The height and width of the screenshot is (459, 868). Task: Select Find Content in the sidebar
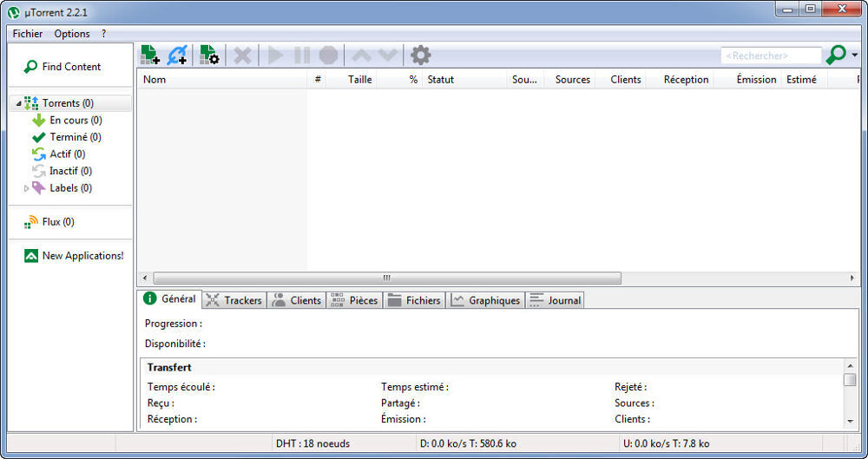62,67
